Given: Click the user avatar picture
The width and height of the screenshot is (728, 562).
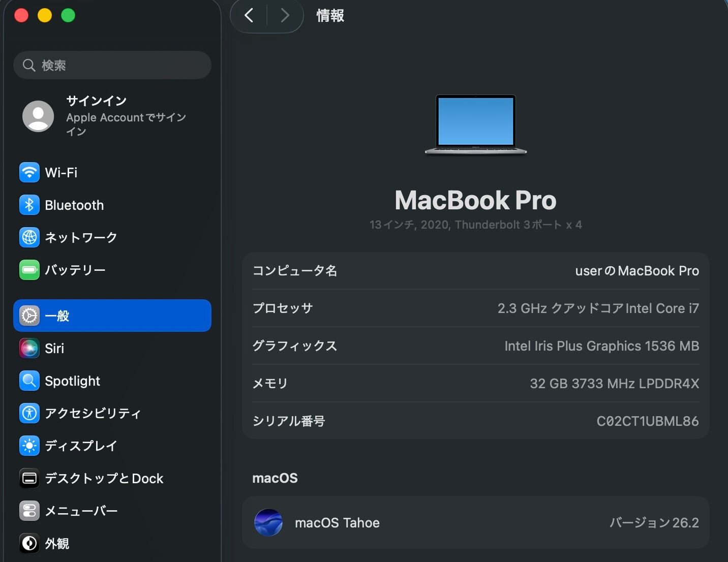Looking at the screenshot, I should (38, 116).
